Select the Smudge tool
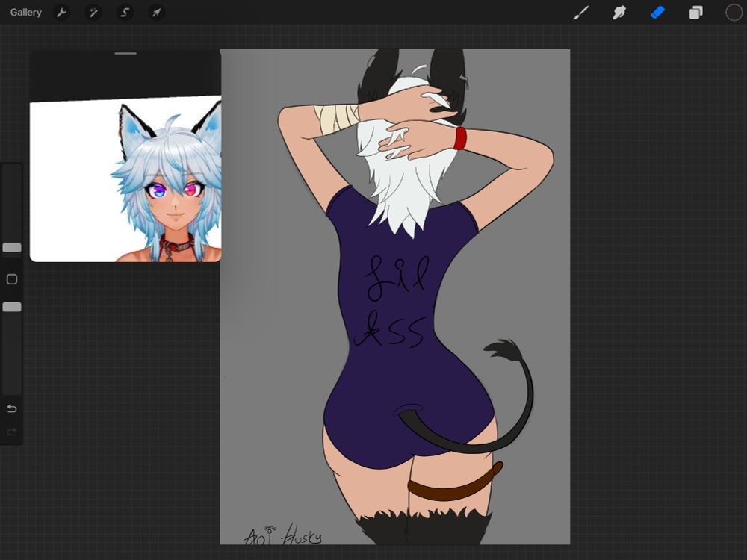Viewport: 747px width, 560px height. [x=619, y=12]
